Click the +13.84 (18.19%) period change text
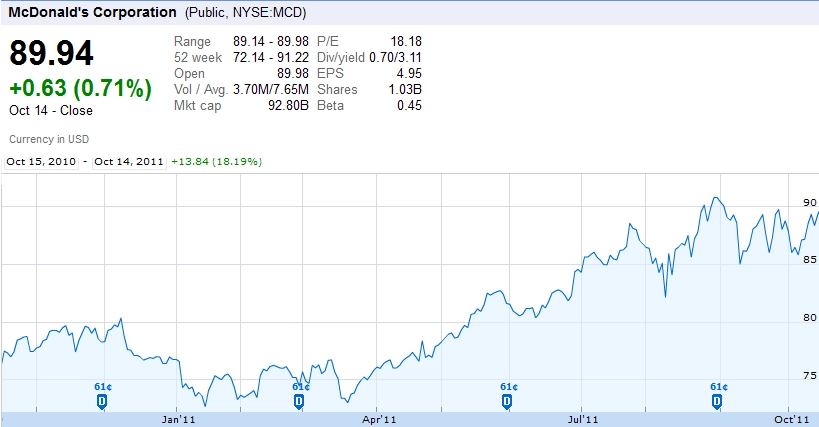This screenshot has width=819, height=427. tap(217, 162)
